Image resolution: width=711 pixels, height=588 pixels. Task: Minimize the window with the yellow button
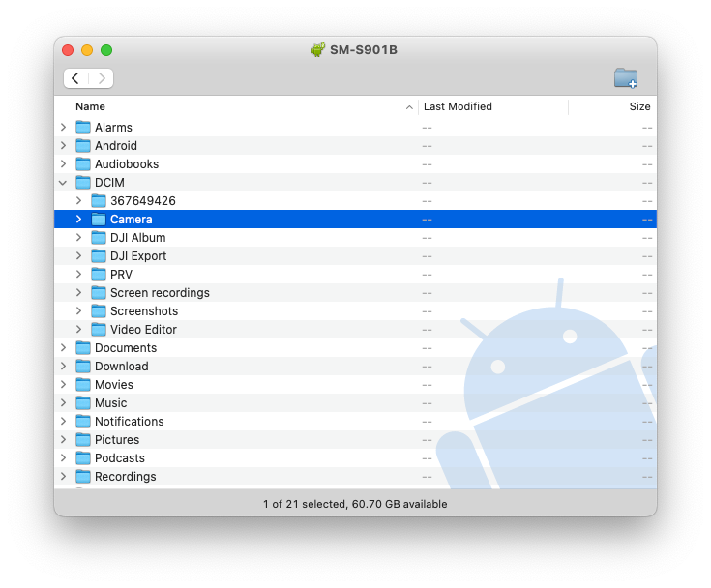[87, 50]
